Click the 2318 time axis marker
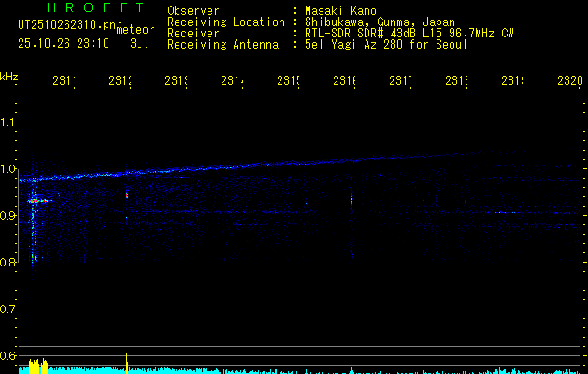The width and height of the screenshot is (588, 374). 457,81
